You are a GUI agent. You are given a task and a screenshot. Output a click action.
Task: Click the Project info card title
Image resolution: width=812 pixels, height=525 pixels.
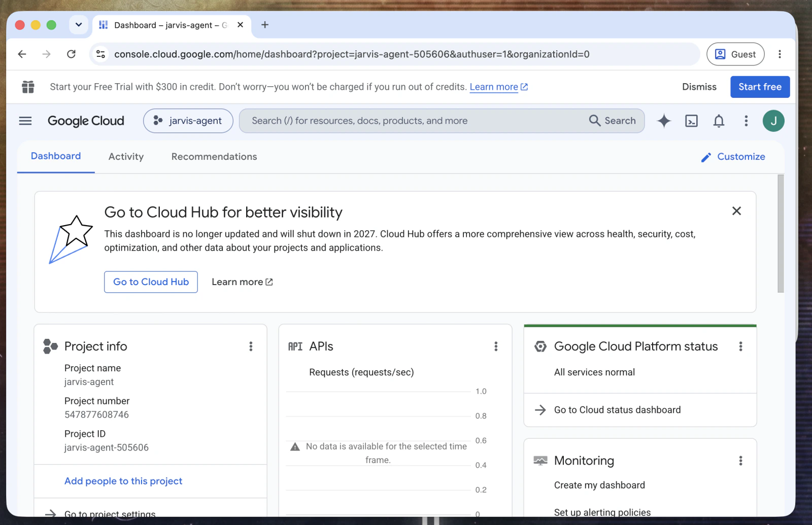[x=96, y=346]
